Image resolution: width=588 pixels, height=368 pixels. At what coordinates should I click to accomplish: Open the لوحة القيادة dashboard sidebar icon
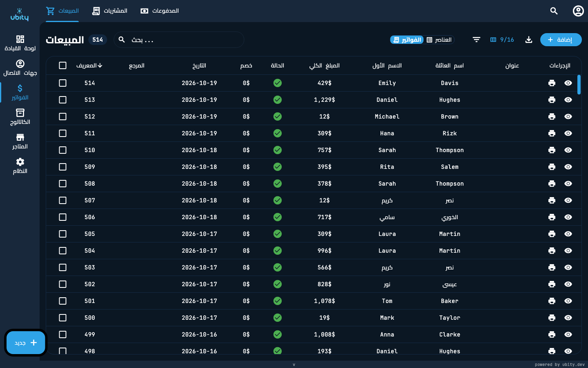[20, 43]
